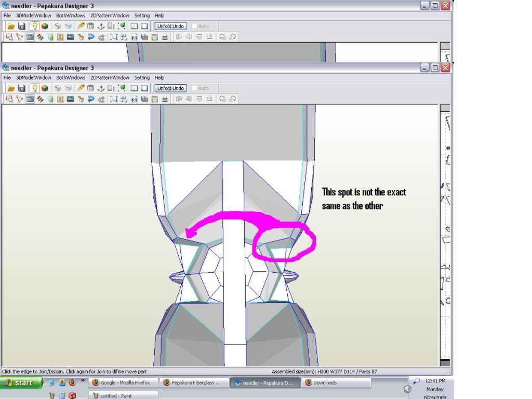
Task: Click blue-top box icon in front window toolbar
Action: pos(68,88)
